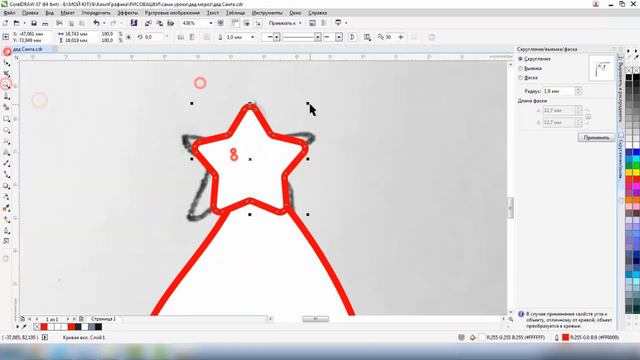640x360 pixels.
Task: Open the Эффекты menu
Action: coord(127,13)
